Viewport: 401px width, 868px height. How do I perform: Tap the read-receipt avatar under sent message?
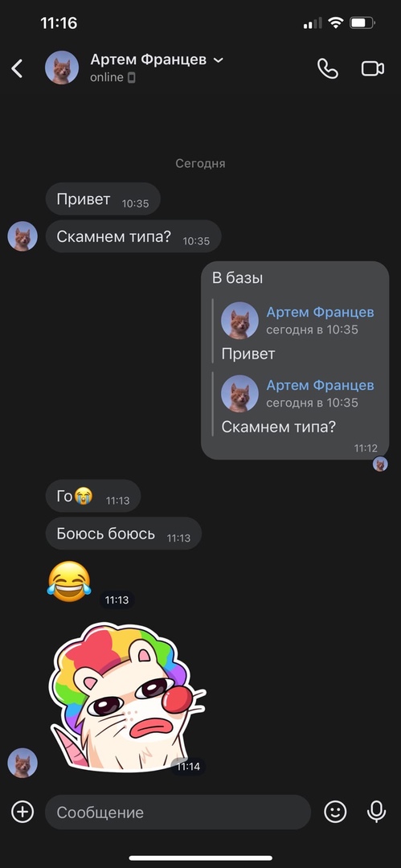coord(380,464)
